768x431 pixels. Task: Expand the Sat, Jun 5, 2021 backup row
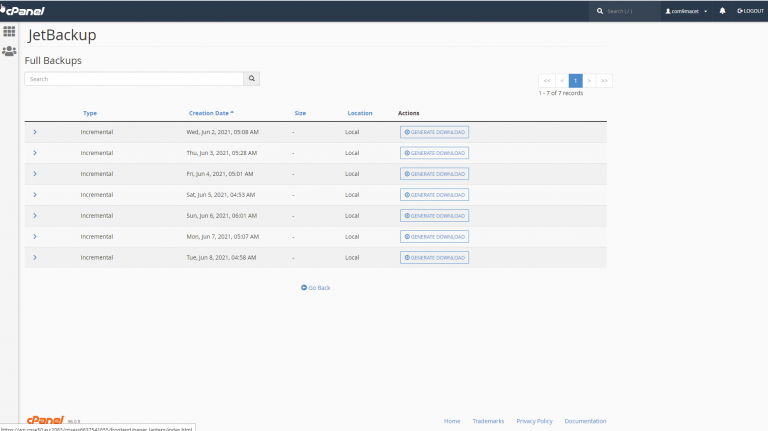35,195
